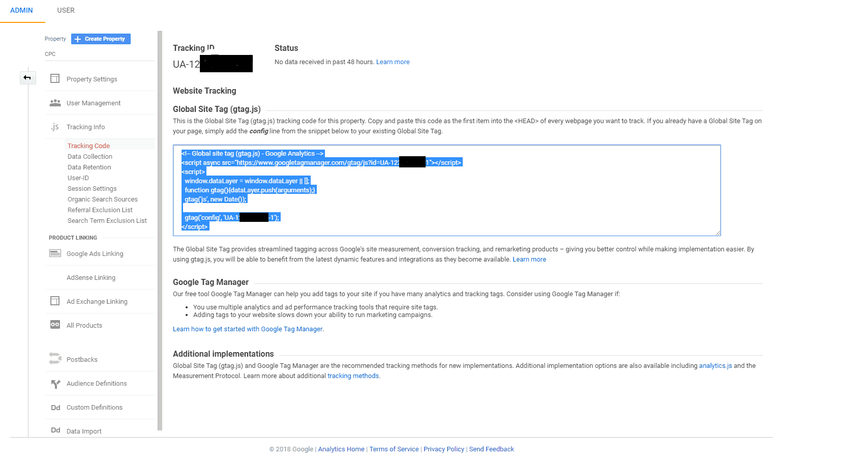Click the Create Property button

101,39
